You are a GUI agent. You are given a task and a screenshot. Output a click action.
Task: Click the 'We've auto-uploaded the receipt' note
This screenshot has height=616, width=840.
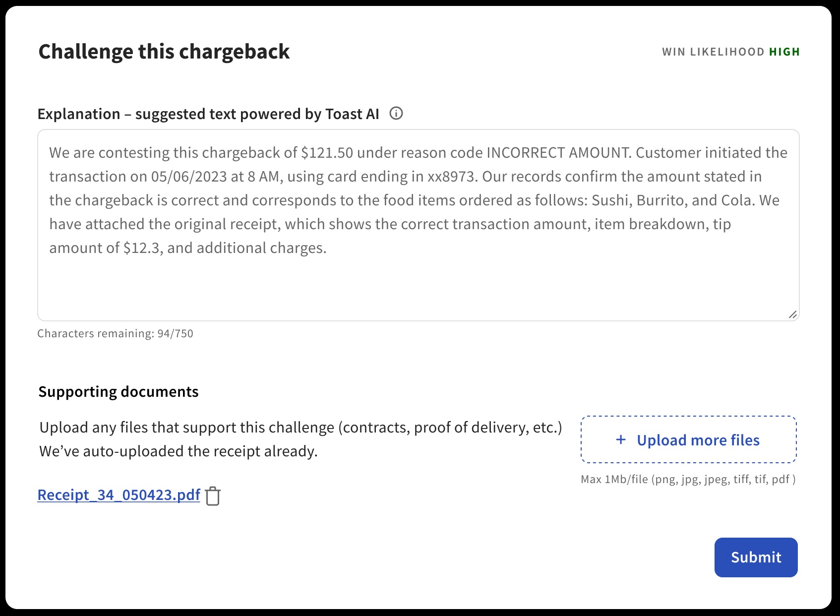pyautogui.click(x=179, y=451)
